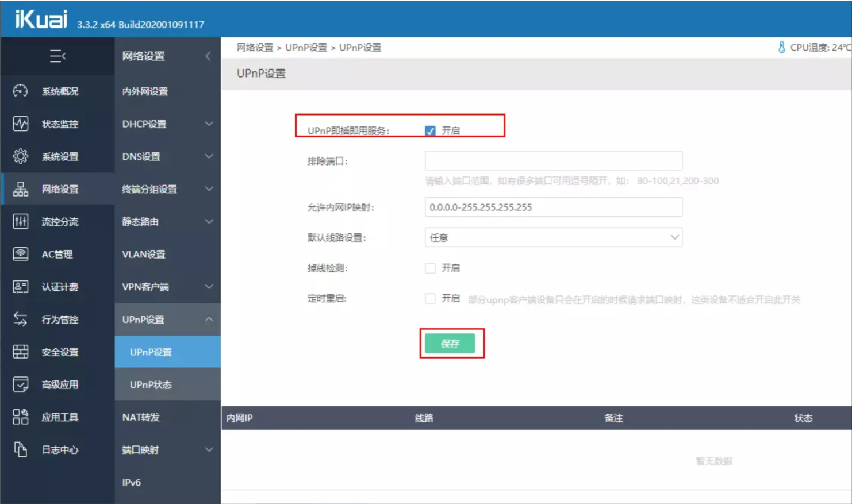Image resolution: width=852 pixels, height=504 pixels.
Task: Click the 系统概况 dashboard icon
Action: pyautogui.click(x=21, y=91)
